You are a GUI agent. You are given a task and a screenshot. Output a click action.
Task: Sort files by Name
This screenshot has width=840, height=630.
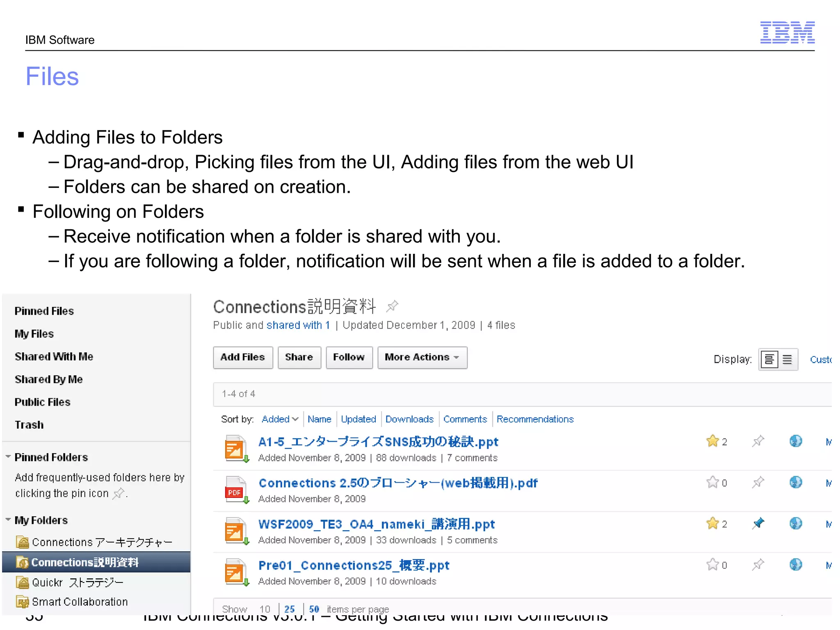tap(320, 419)
